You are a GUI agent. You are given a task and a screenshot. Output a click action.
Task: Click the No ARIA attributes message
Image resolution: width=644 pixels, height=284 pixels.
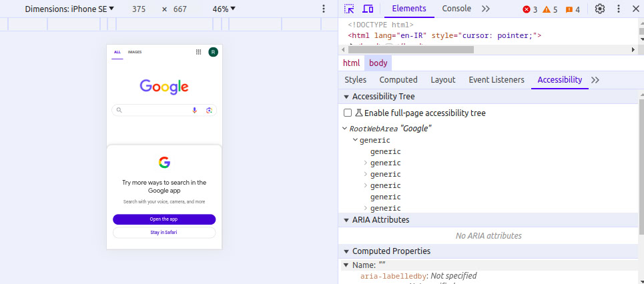point(489,236)
